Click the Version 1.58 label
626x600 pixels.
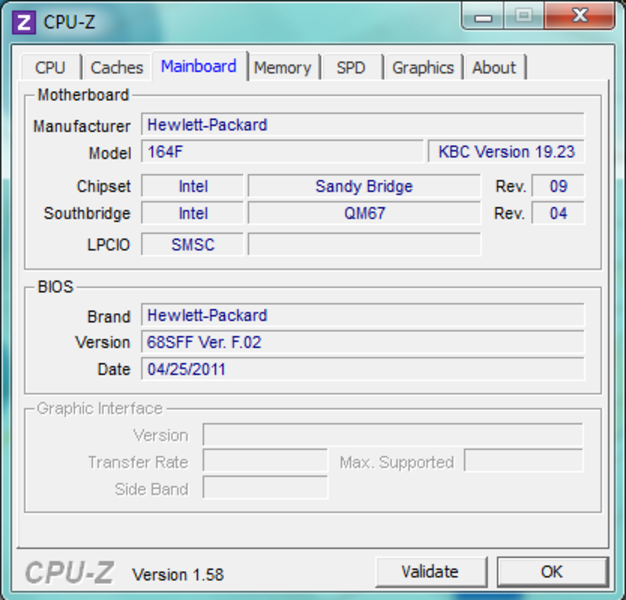[x=178, y=575]
